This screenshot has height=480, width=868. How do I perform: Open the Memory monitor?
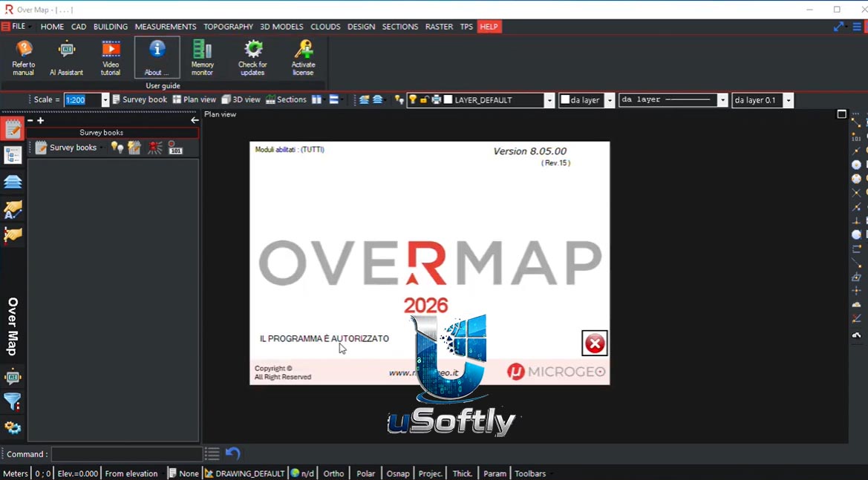(x=202, y=58)
